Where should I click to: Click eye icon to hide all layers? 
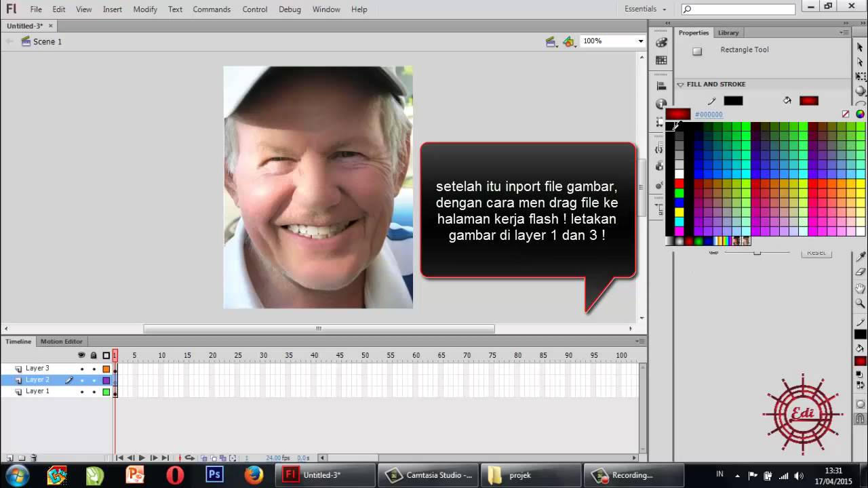(82, 355)
